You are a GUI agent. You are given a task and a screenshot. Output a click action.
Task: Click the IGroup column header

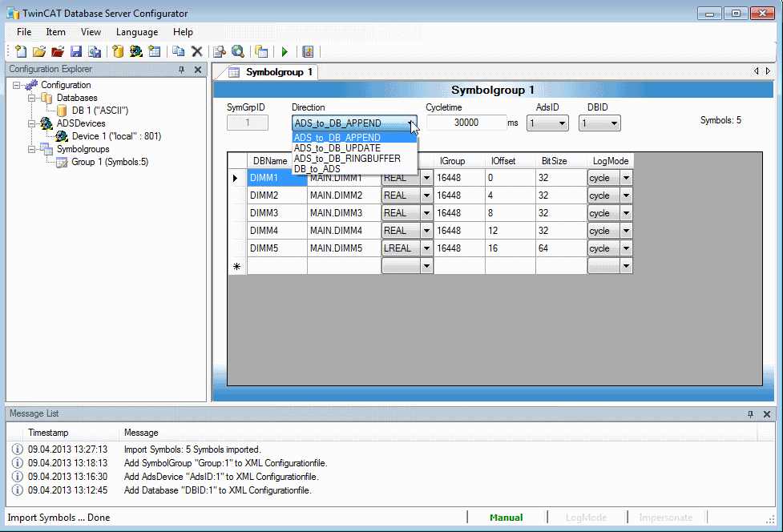[459, 161]
